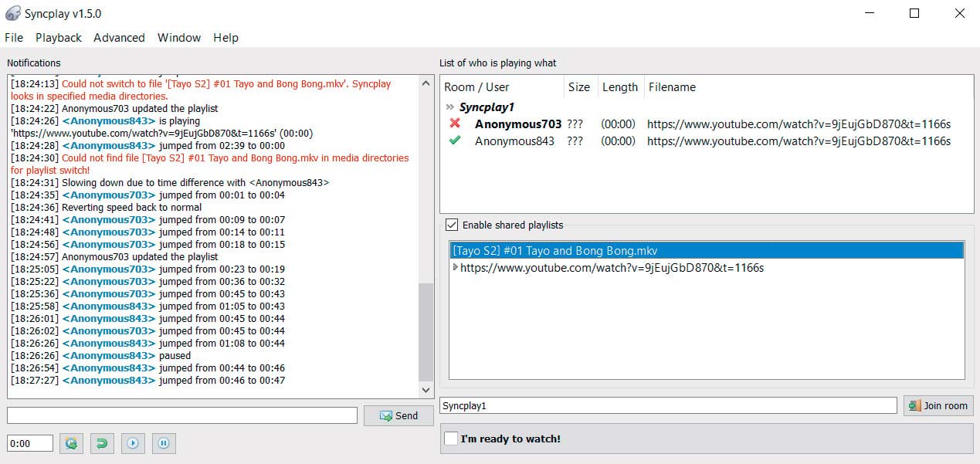This screenshot has width=980, height=464.
Task: Click the 18:24:57 updated the playlist line
Action: [x=114, y=256]
